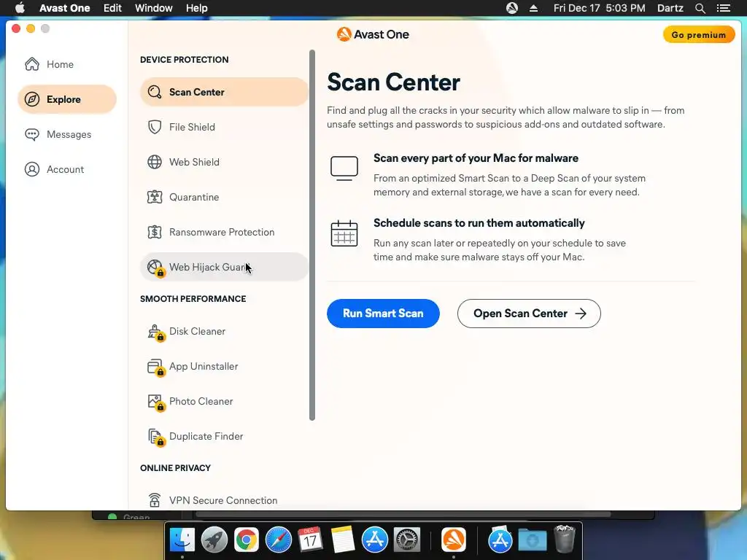747x560 pixels.
Task: Click the Scan Center page title
Action: tap(393, 82)
